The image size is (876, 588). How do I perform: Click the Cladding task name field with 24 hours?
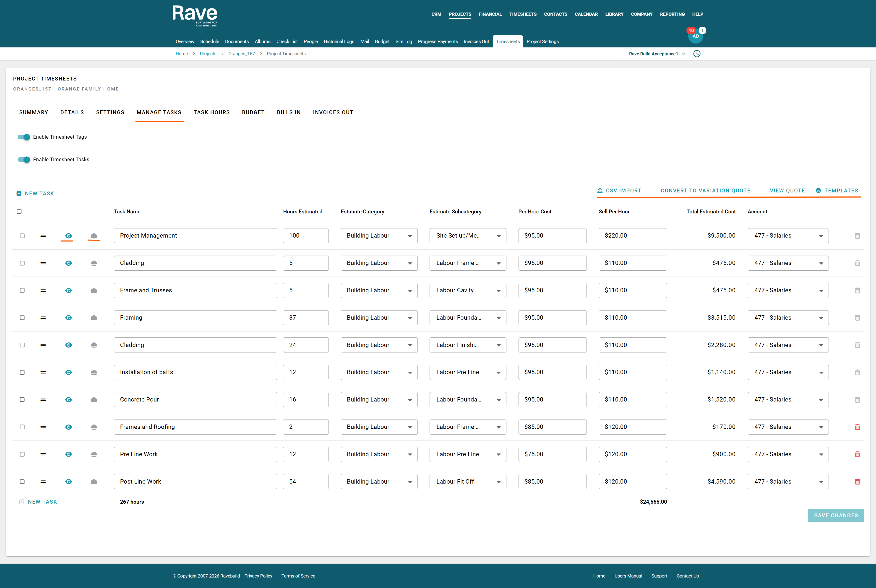click(x=196, y=345)
